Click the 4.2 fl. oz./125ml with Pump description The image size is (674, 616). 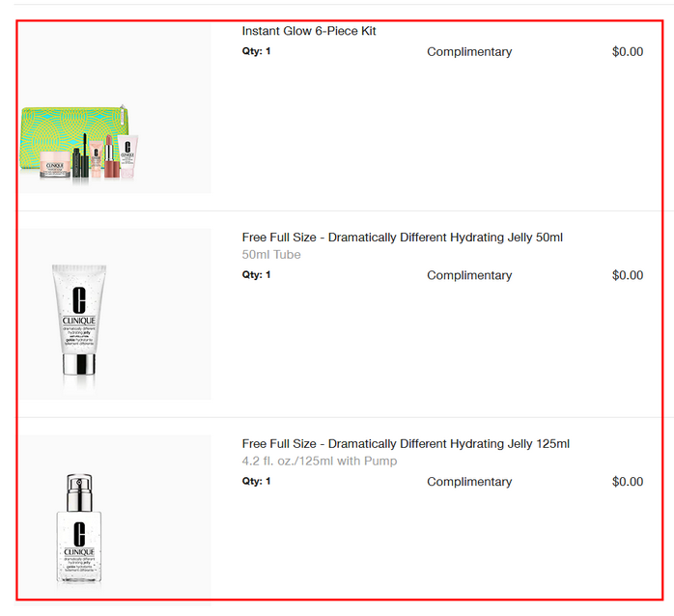(x=320, y=461)
